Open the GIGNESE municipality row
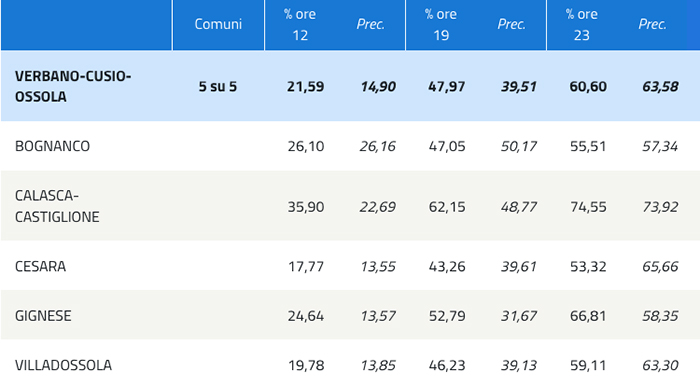This screenshot has width=700, height=386. pyautogui.click(x=350, y=315)
